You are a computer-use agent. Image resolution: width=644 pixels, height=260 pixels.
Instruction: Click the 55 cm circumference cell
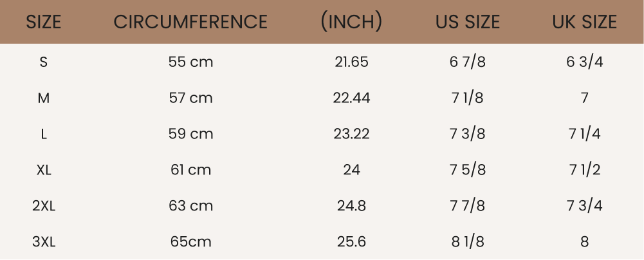coord(190,62)
